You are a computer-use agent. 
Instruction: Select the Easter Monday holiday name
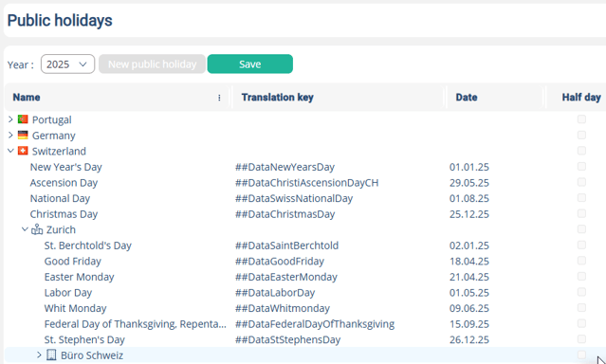tap(80, 277)
